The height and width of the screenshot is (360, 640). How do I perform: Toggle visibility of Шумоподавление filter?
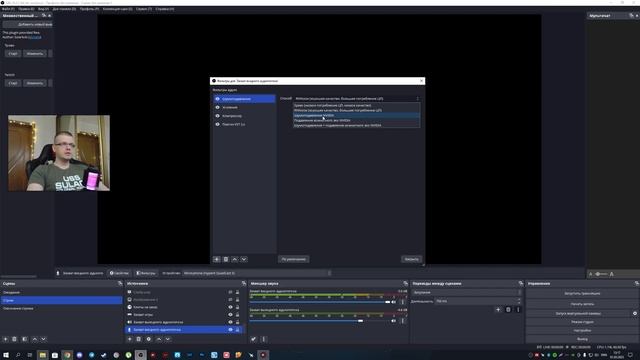click(x=218, y=99)
